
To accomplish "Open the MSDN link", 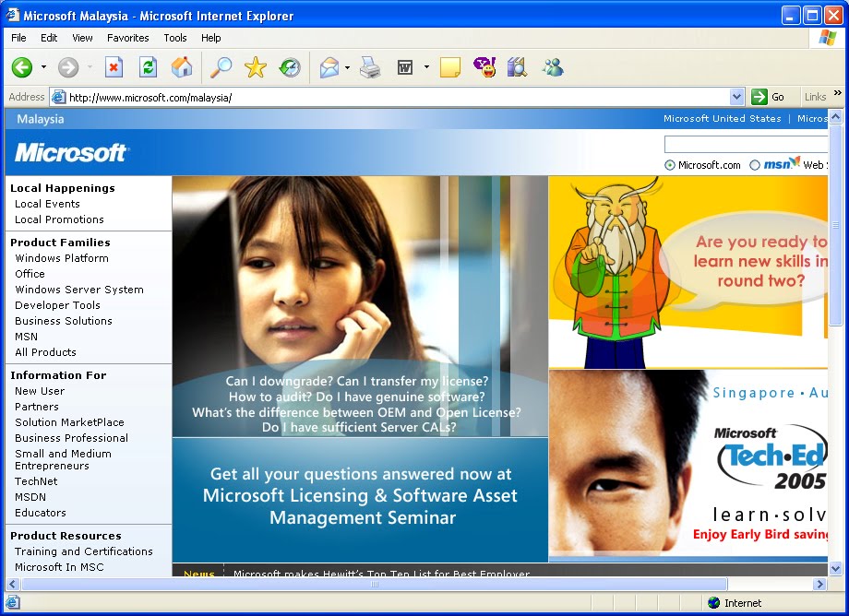I will 30,497.
